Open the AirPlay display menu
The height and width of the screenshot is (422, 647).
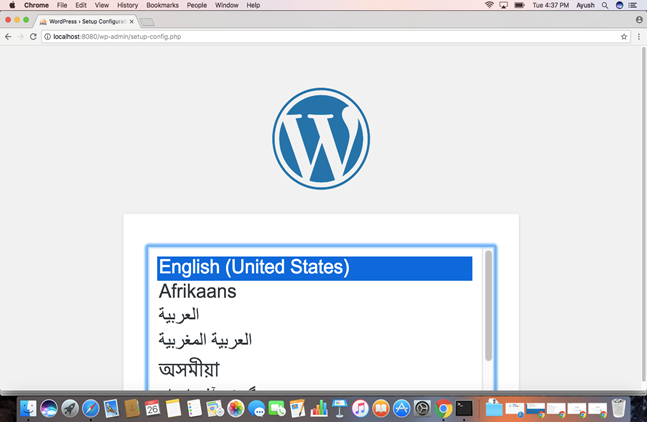click(503, 5)
